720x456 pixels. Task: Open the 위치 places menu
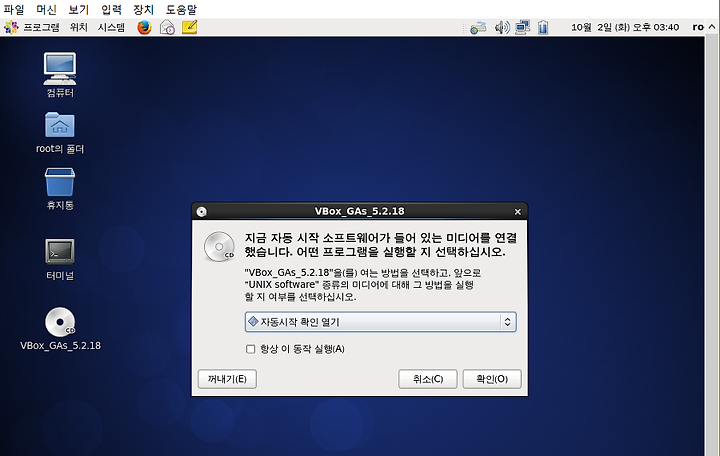tap(79, 28)
